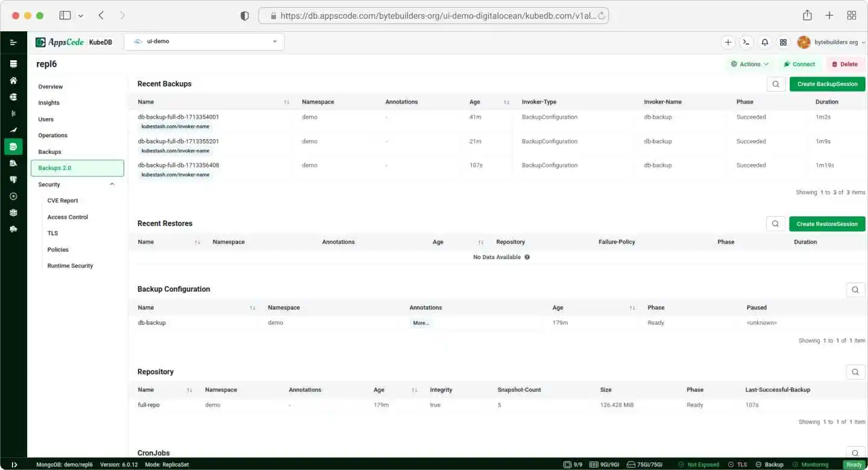Click the notifications bell icon
The height and width of the screenshot is (470, 868).
(x=764, y=42)
